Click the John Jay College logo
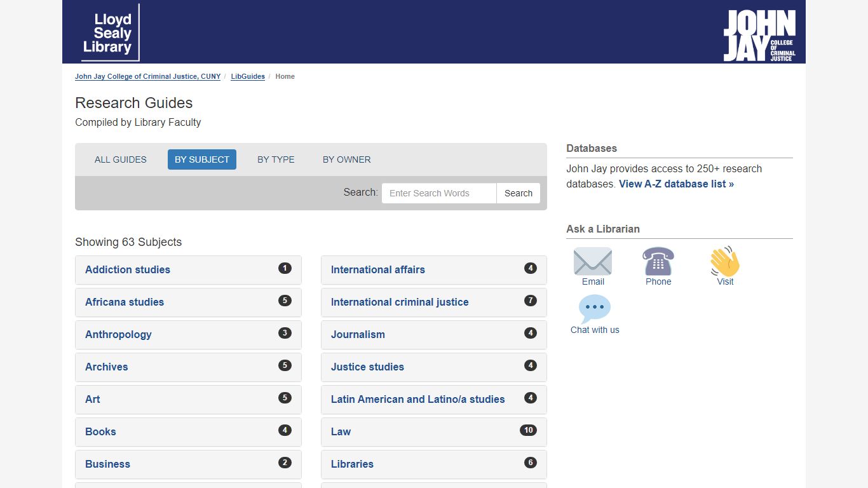Screen dimensions: 868x488 759,35
